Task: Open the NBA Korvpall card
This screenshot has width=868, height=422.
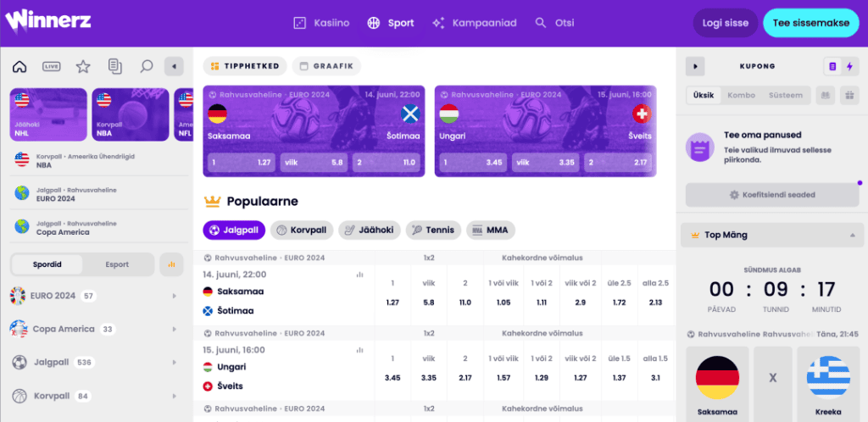Action: [x=131, y=114]
